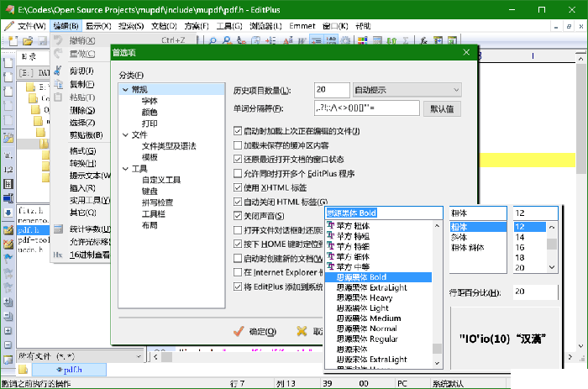This screenshot has height=389, width=588.
Task: Open the 显示(X) menu
Action: 98,26
